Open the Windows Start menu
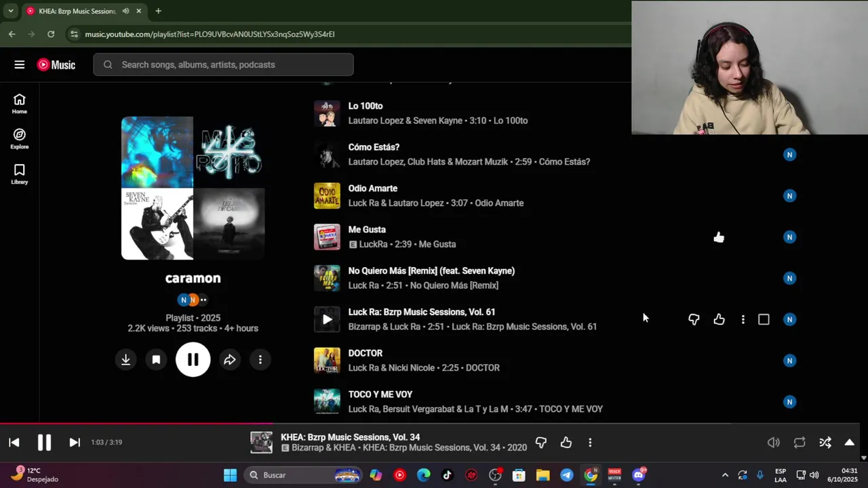 click(x=230, y=475)
